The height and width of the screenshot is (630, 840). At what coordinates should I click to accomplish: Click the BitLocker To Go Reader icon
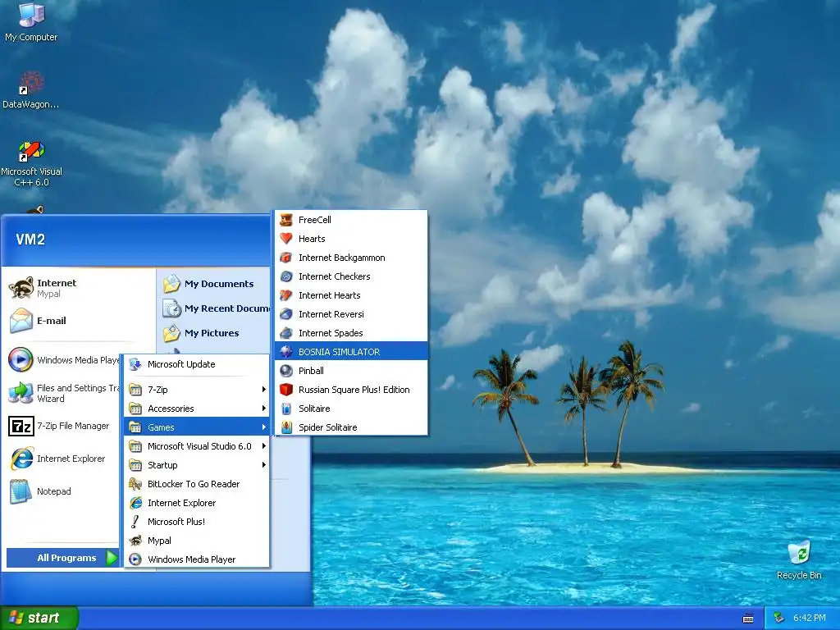click(135, 484)
